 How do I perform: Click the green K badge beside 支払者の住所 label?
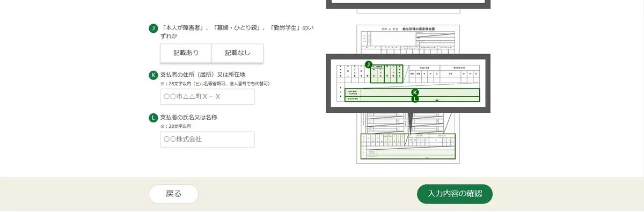click(x=153, y=75)
